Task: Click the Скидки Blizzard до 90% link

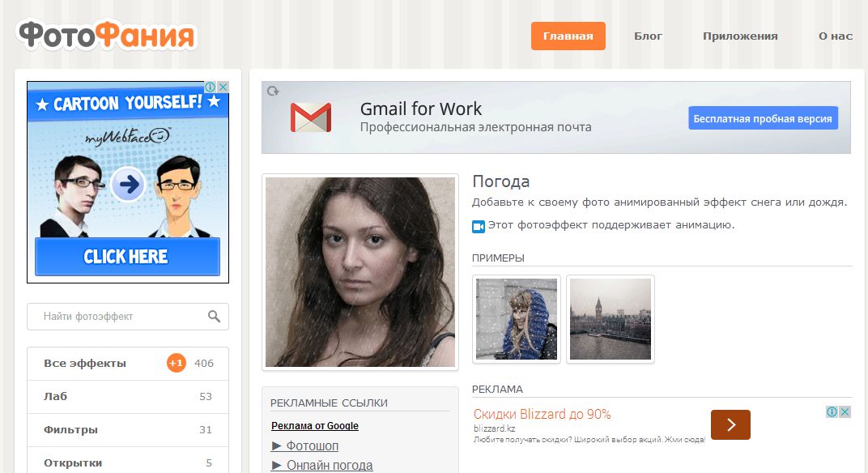Action: pos(542,415)
